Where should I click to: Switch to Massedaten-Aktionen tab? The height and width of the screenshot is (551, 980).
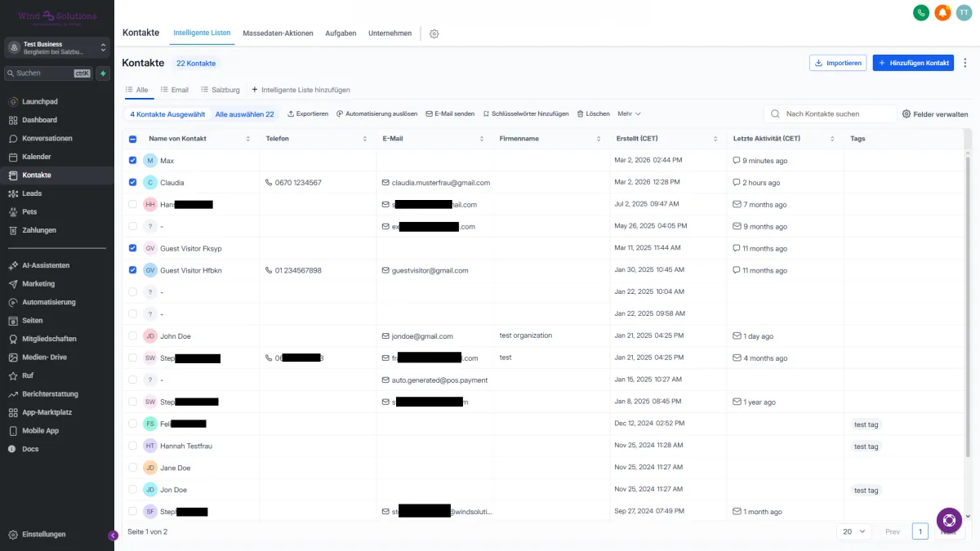click(278, 33)
